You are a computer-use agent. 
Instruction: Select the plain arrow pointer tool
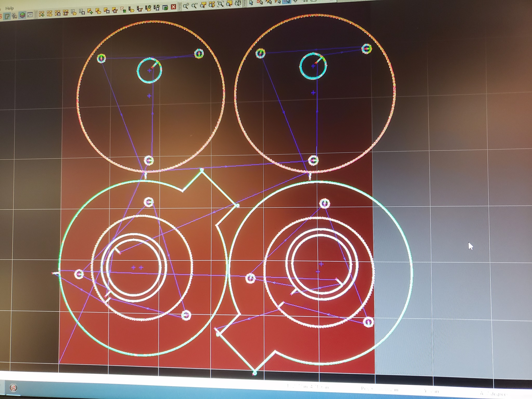pyautogui.click(x=251, y=2)
